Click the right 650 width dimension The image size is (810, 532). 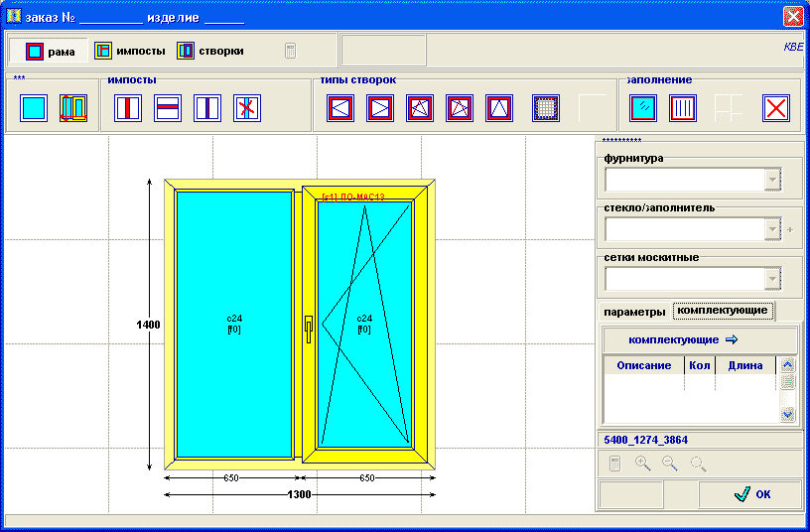(x=366, y=478)
